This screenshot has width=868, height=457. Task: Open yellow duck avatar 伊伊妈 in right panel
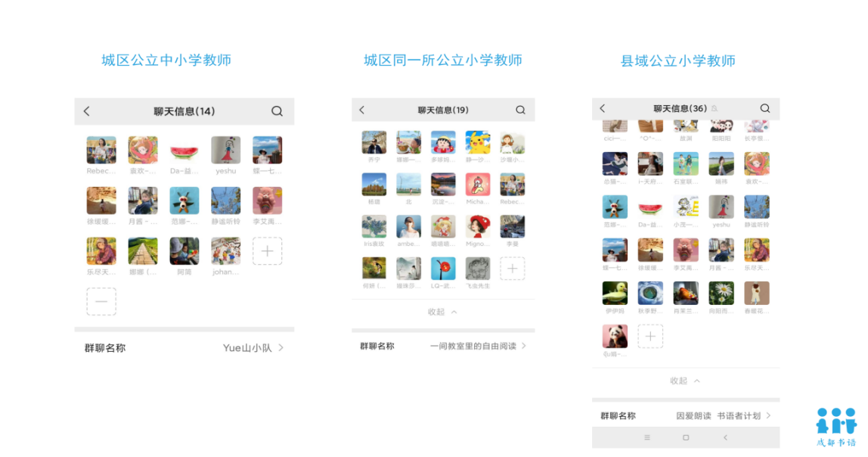click(615, 293)
